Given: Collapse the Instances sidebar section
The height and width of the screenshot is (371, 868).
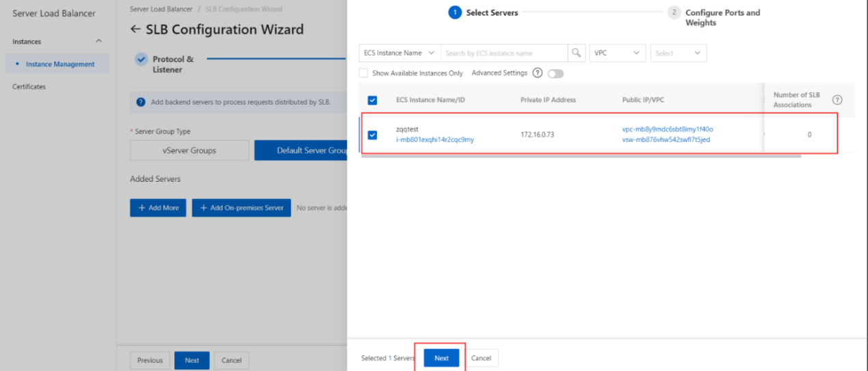Looking at the screenshot, I should [x=99, y=42].
